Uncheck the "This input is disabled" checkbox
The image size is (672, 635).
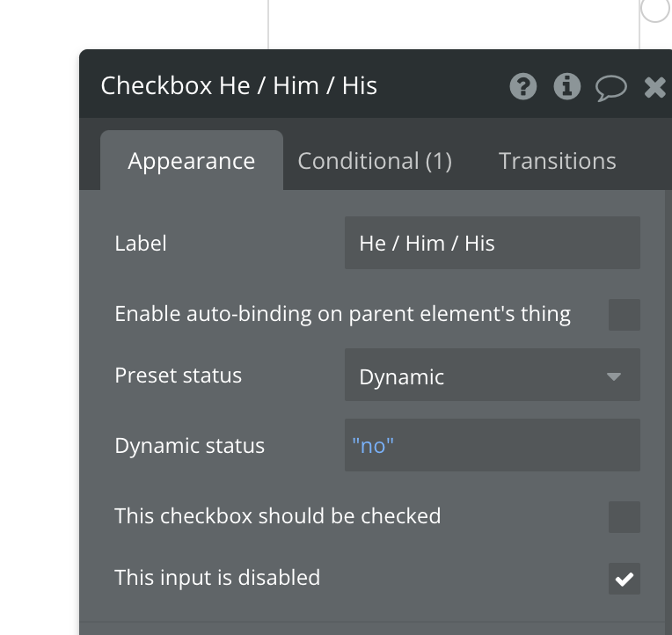coord(625,578)
